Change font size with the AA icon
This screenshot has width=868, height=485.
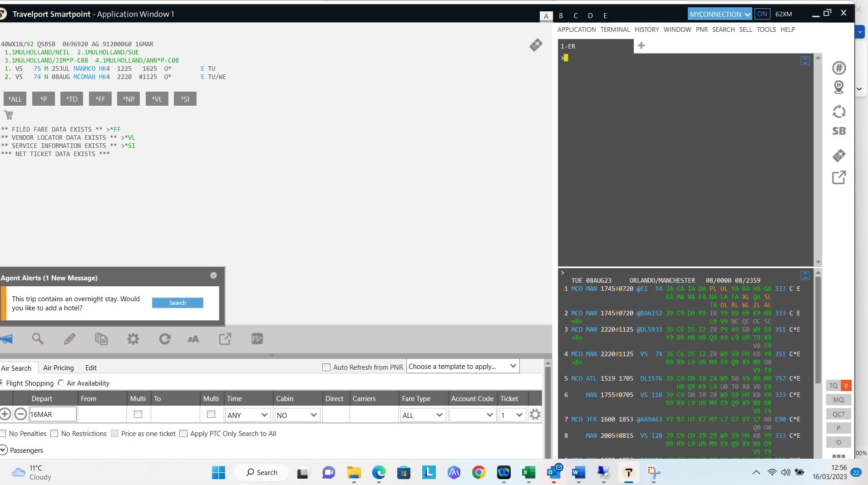click(x=193, y=339)
